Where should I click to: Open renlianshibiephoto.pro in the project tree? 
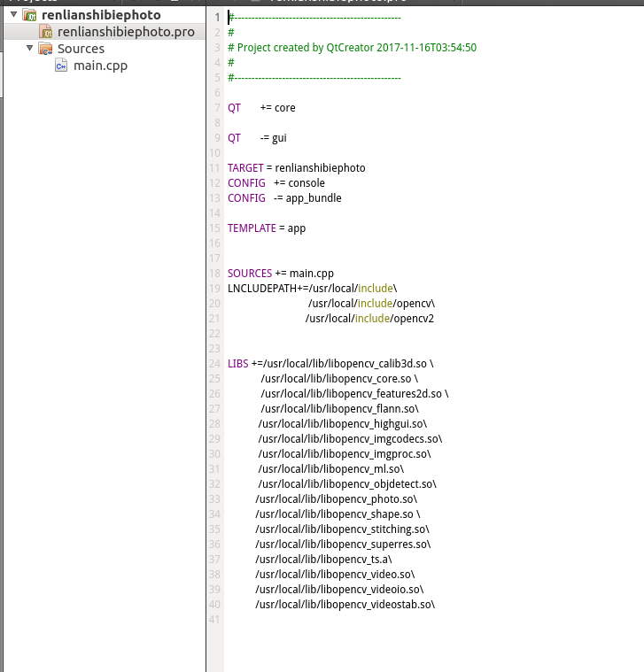pos(126,32)
